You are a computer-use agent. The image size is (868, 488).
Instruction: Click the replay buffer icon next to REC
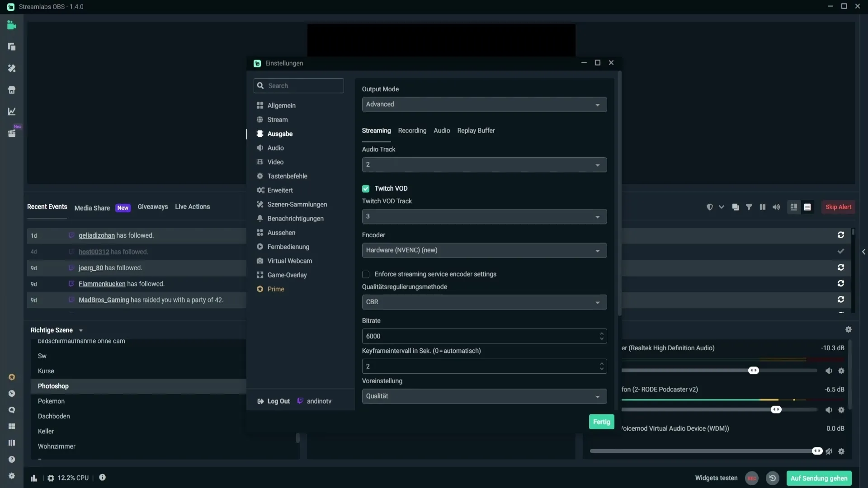pos(773,478)
